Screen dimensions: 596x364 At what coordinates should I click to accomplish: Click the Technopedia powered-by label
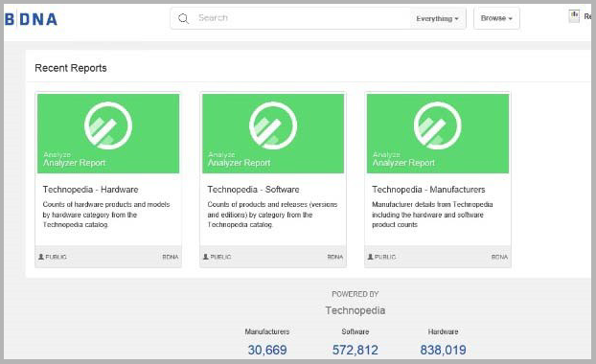[355, 310]
